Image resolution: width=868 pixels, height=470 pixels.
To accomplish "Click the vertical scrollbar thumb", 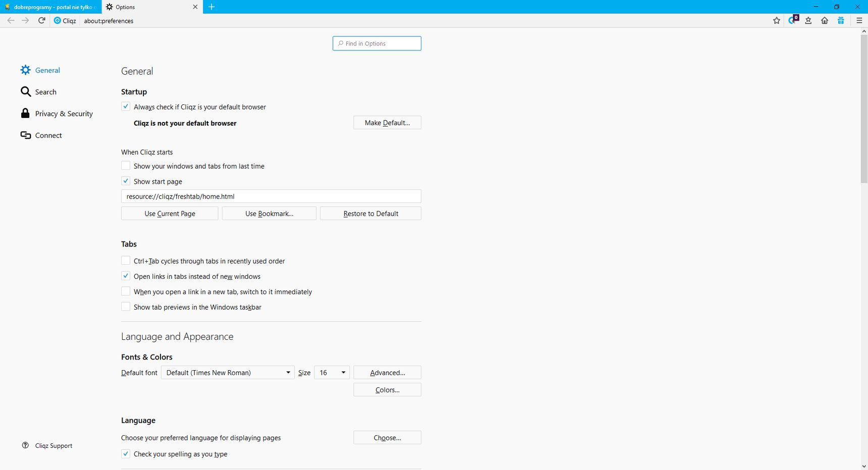I will click(x=864, y=109).
